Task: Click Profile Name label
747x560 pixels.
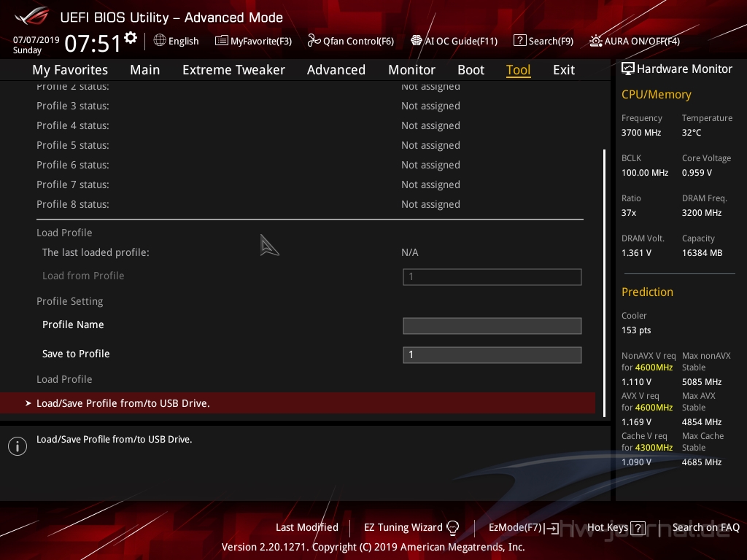Action: coord(73,324)
